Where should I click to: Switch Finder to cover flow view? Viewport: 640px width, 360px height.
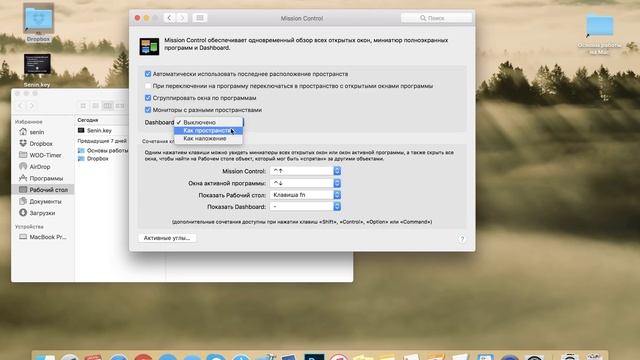pyautogui.click(x=120, y=106)
